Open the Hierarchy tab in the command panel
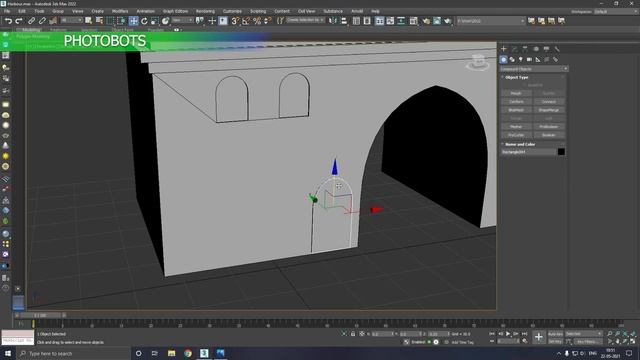 pos(525,49)
